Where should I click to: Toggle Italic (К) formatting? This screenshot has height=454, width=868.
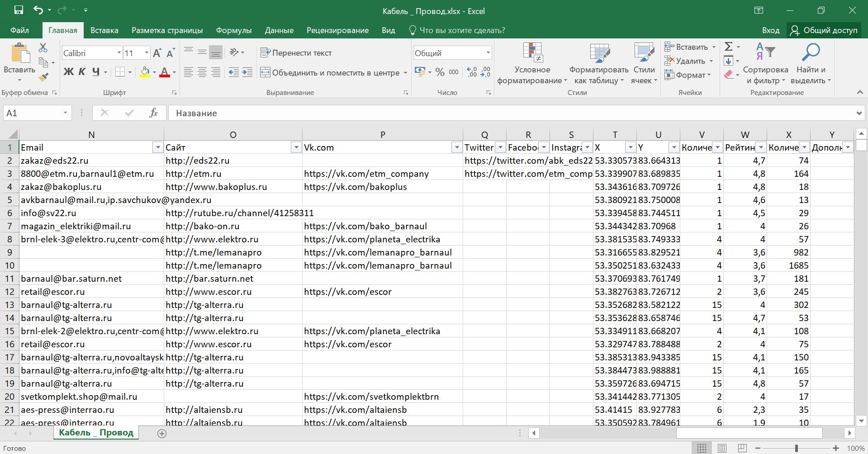coord(82,72)
